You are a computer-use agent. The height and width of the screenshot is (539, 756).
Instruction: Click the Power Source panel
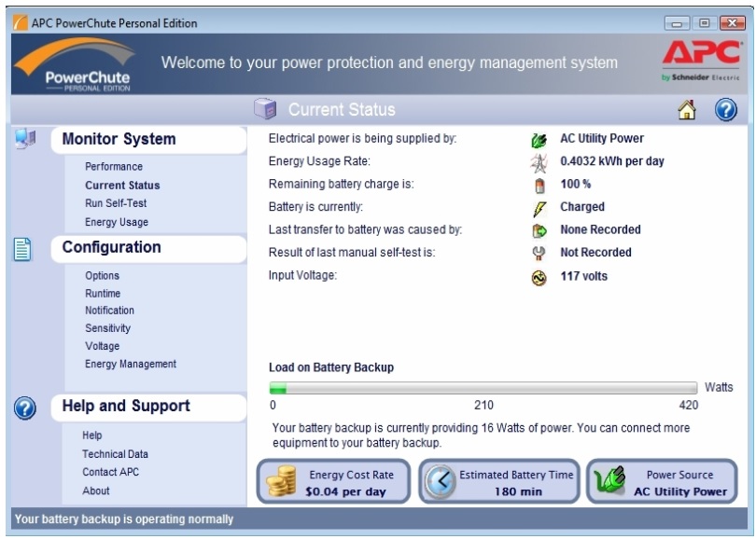click(662, 482)
